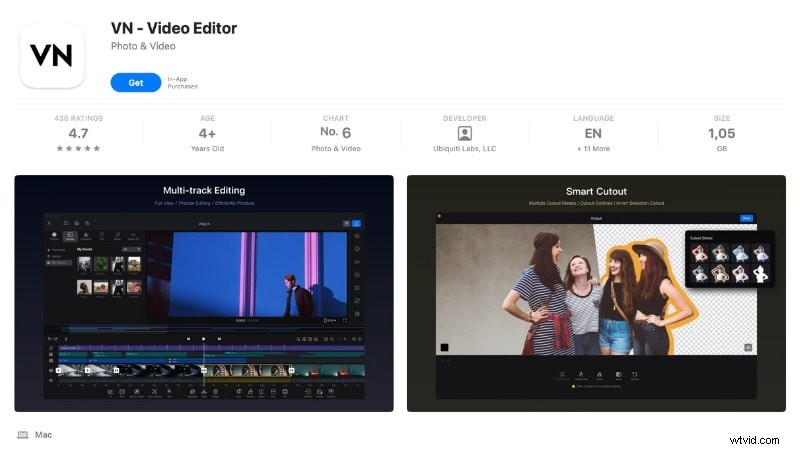Click the five-star rating row
The width and height of the screenshot is (800, 450).
click(x=78, y=148)
